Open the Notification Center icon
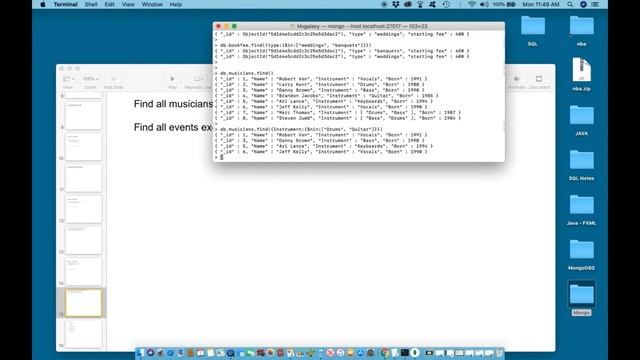 click(x=596, y=4)
